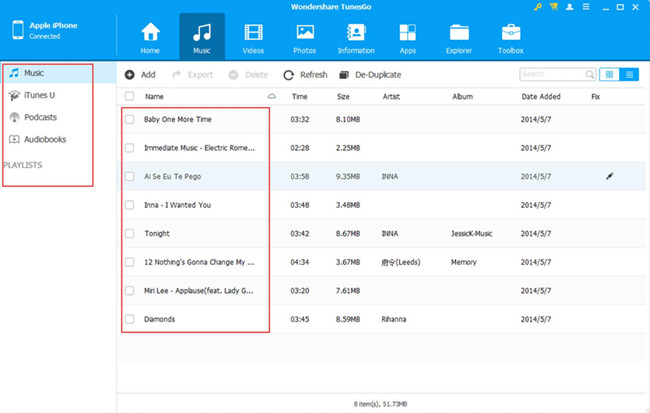Check the Tonight song checkbox
Image resolution: width=650 pixels, height=413 pixels.
coord(129,233)
